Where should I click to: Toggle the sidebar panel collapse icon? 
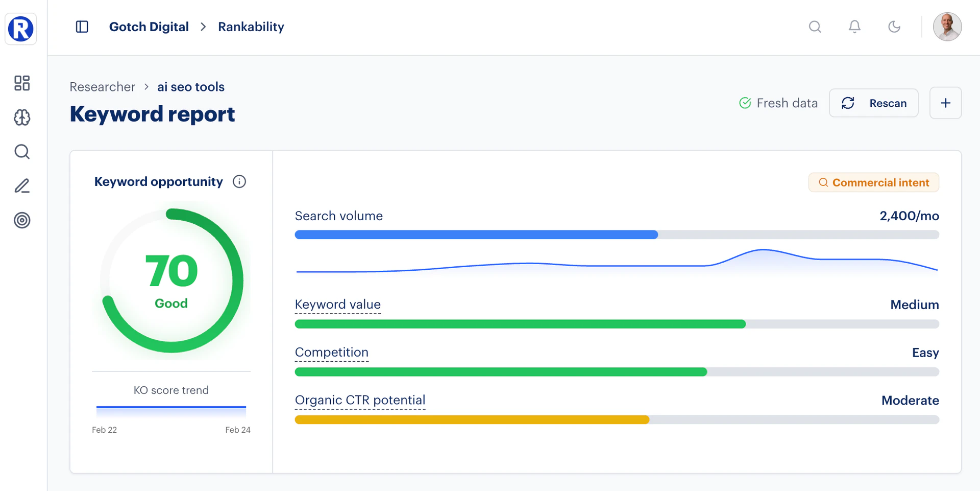pos(82,27)
